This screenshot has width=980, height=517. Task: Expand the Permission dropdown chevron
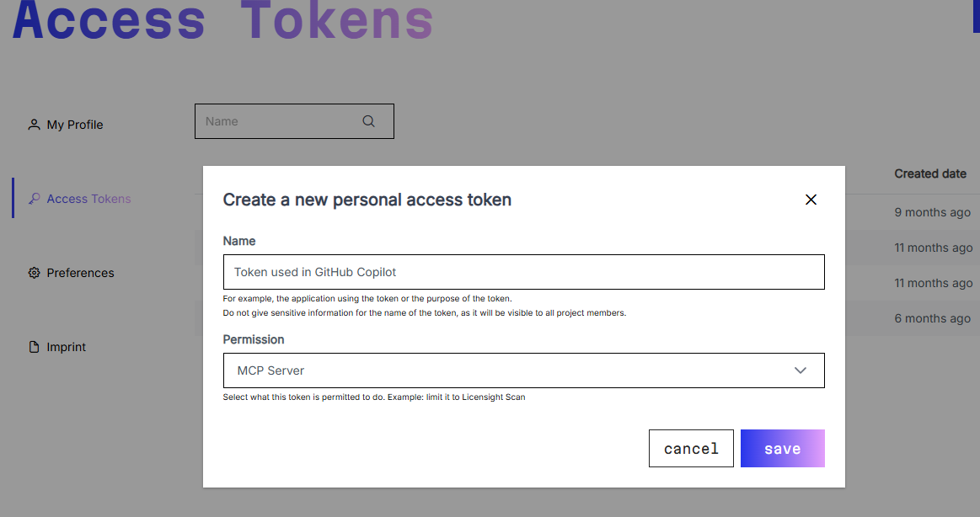800,370
